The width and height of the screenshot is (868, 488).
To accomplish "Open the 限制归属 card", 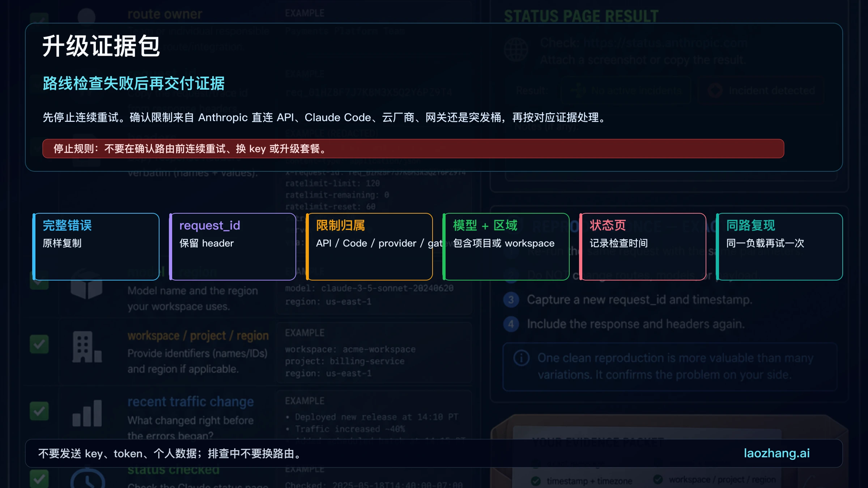I will [369, 247].
